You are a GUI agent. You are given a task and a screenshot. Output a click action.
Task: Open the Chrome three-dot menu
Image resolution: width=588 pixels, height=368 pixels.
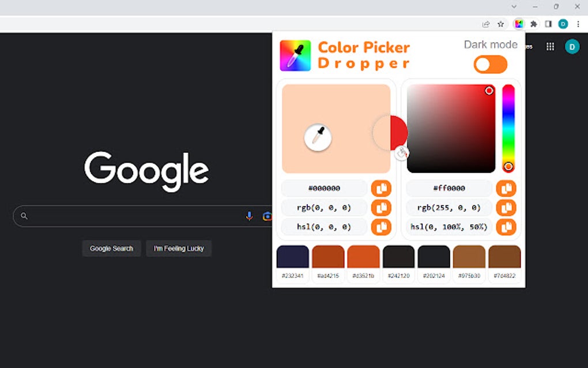tap(578, 24)
